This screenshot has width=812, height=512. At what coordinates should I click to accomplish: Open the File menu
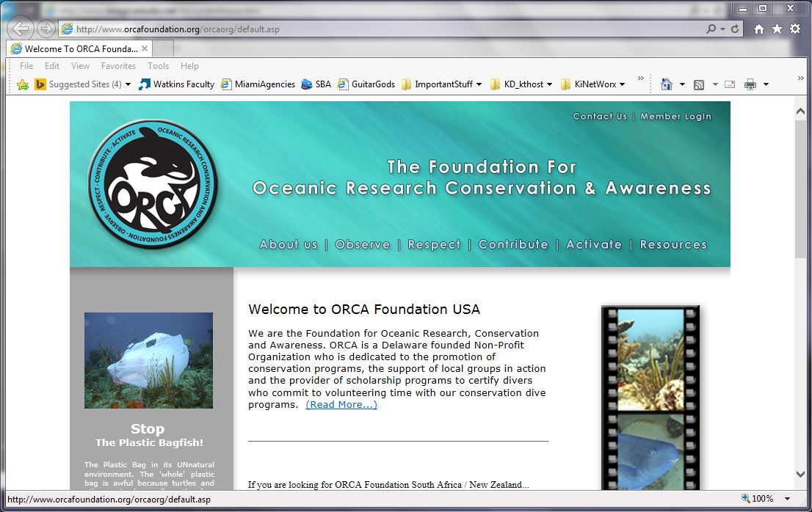26,66
